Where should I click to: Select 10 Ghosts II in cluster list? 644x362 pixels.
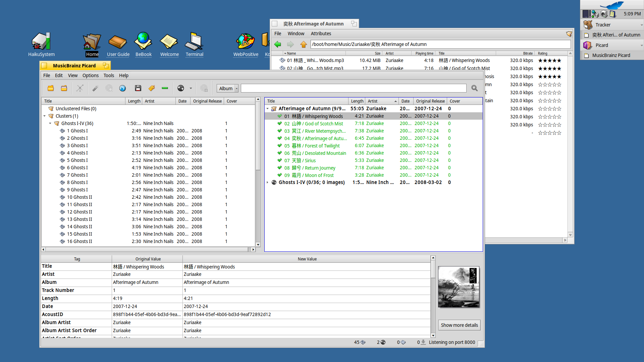pos(148,197)
